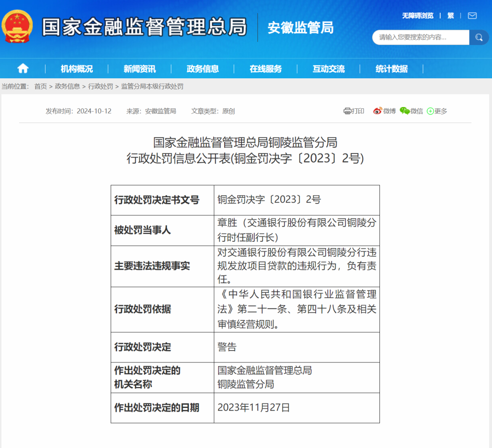
Task: Open the home icon in navigation bar
Action: point(23,68)
